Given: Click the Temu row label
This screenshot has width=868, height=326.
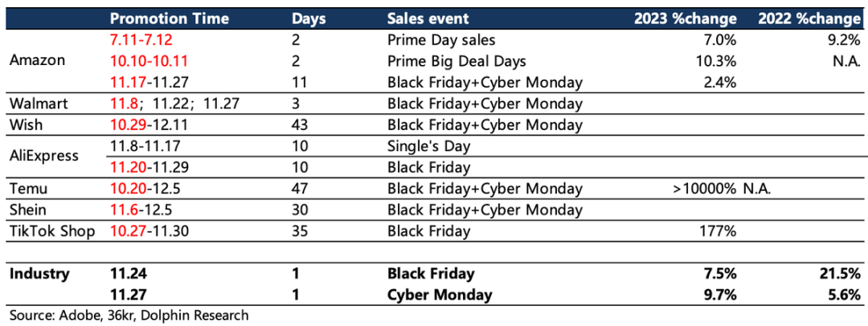Looking at the screenshot, I should click(27, 189).
